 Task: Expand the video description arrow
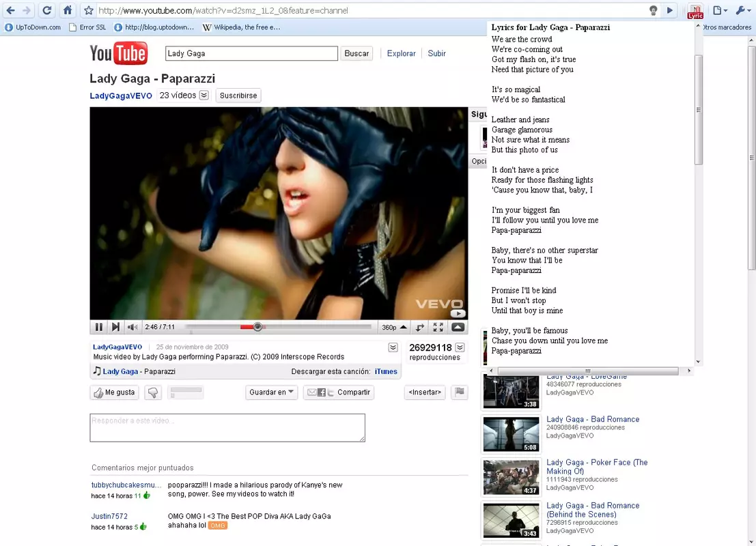[393, 347]
